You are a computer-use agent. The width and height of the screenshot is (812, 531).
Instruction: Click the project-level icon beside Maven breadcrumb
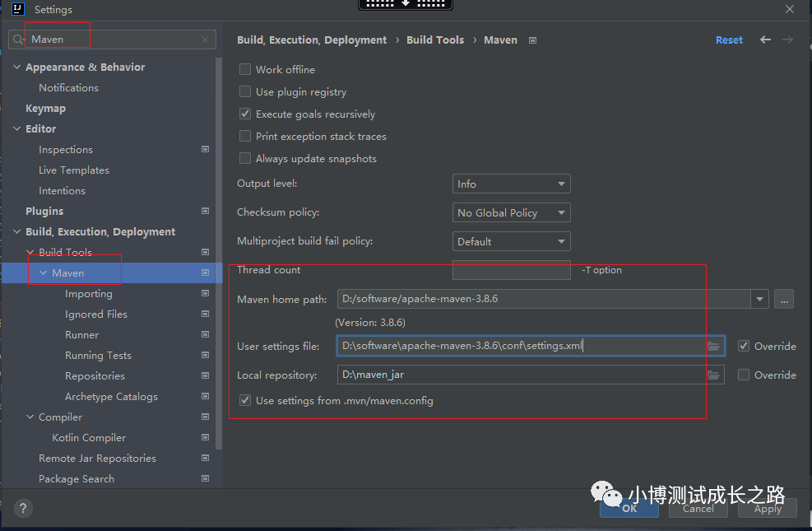click(x=532, y=40)
